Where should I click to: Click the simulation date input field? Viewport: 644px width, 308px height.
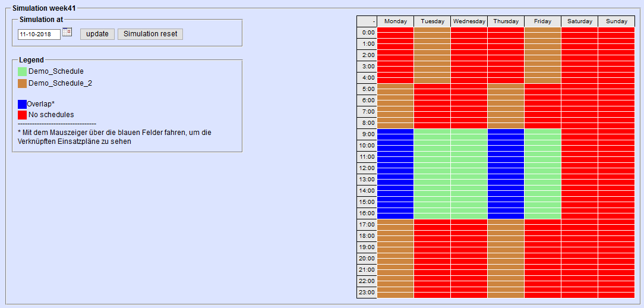click(39, 34)
